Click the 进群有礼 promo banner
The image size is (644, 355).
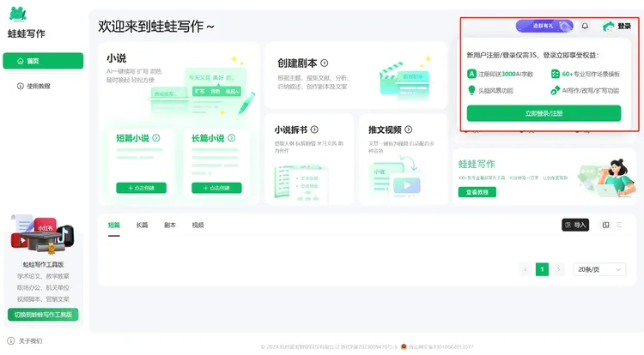[x=544, y=27]
